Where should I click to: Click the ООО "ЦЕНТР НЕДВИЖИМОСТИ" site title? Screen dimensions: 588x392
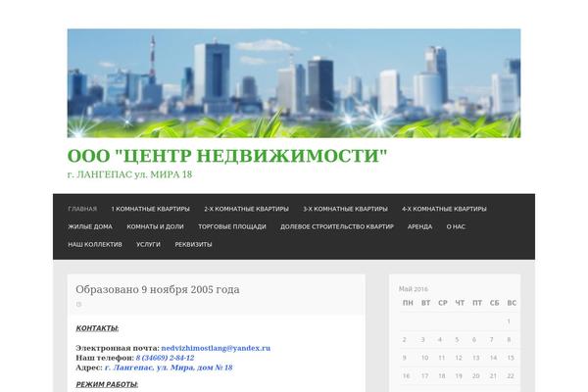[x=227, y=156]
